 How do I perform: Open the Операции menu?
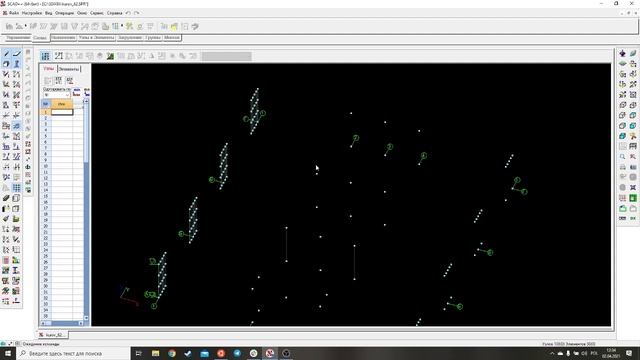[x=64, y=13]
